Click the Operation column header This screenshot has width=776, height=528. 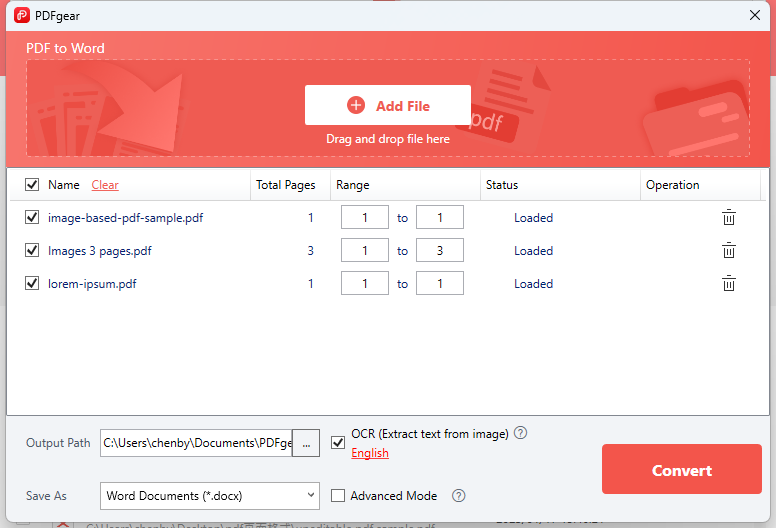pos(673,185)
